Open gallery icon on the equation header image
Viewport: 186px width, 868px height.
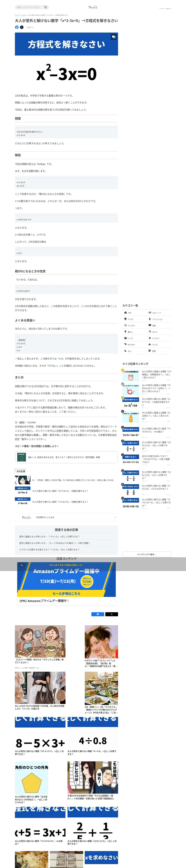pyautogui.click(x=113, y=37)
